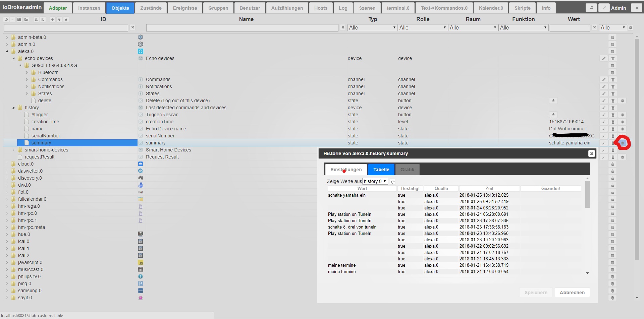
Task: Click the refresh tree icon above ID column
Action: pos(6,20)
